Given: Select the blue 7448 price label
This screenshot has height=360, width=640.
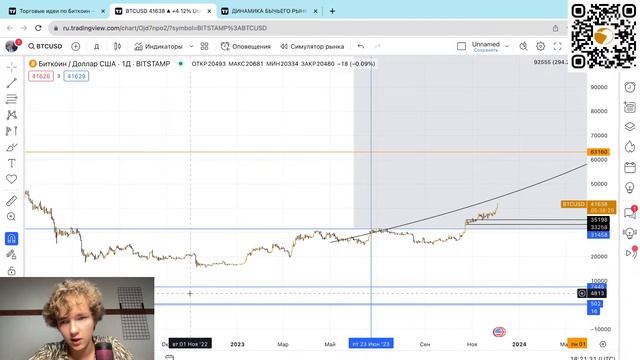Looking at the screenshot, I should (x=597, y=287).
